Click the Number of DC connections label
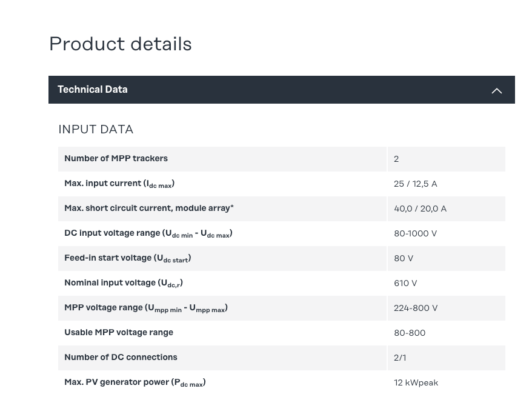This screenshot has height=417, width=532. 121,358
